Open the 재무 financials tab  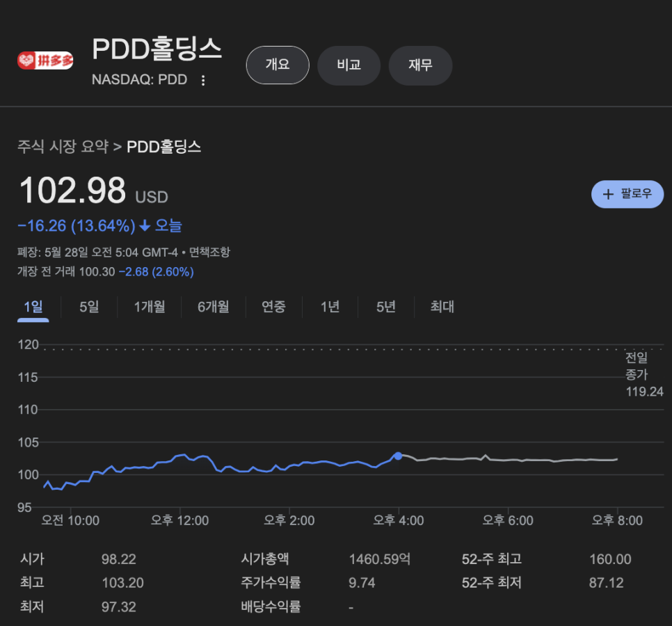coord(420,65)
